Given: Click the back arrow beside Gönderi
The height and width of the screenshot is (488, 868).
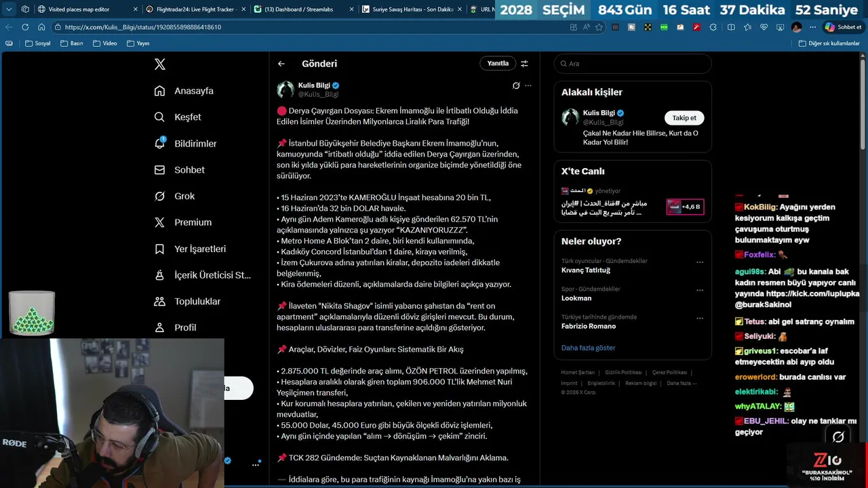Looking at the screenshot, I should (281, 64).
